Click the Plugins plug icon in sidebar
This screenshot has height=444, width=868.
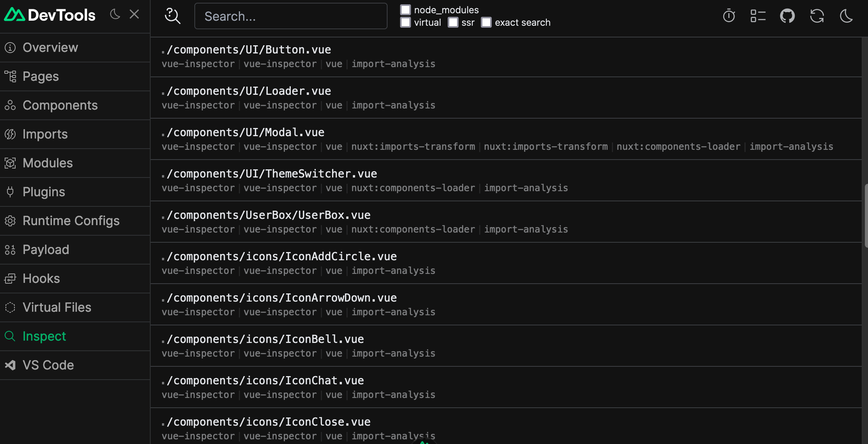(10, 192)
